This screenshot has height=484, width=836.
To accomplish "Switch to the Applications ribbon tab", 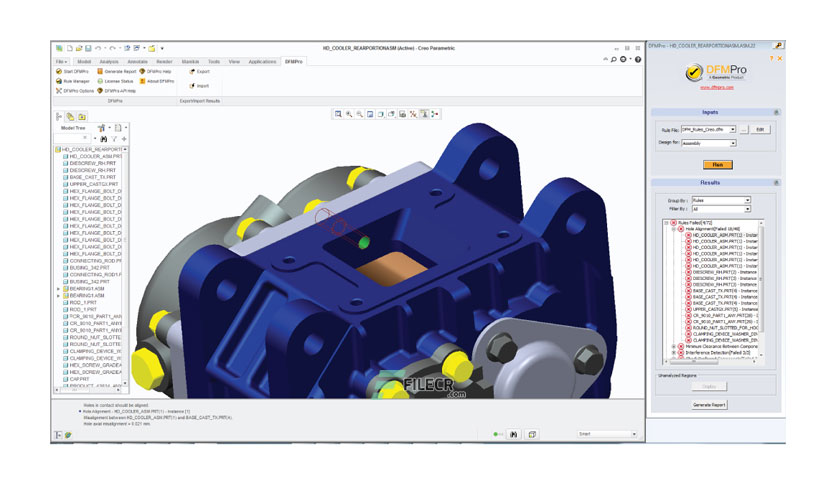I will (x=262, y=62).
